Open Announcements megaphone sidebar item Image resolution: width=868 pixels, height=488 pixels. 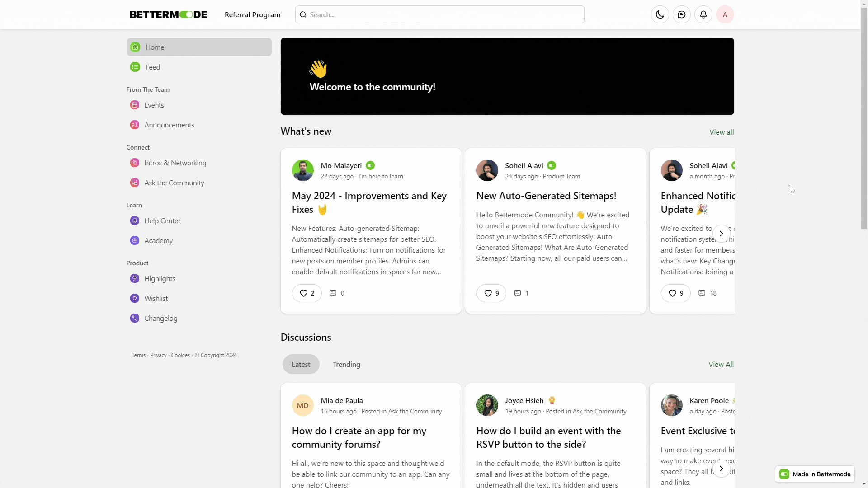pyautogui.click(x=169, y=125)
